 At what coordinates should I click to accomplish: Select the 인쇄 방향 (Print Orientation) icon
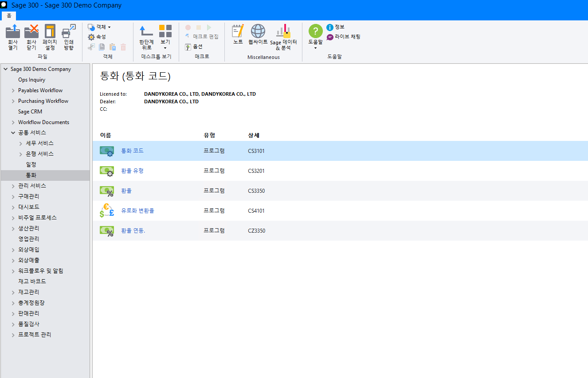69,32
